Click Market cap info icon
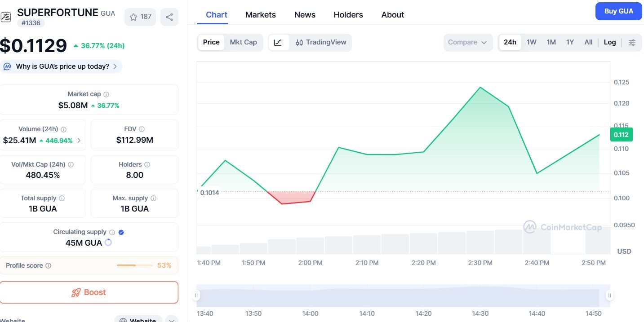The image size is (644, 322). [107, 94]
